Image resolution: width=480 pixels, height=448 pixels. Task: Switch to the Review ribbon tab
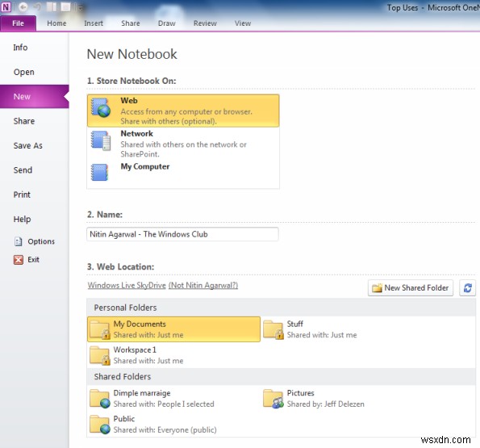205,23
